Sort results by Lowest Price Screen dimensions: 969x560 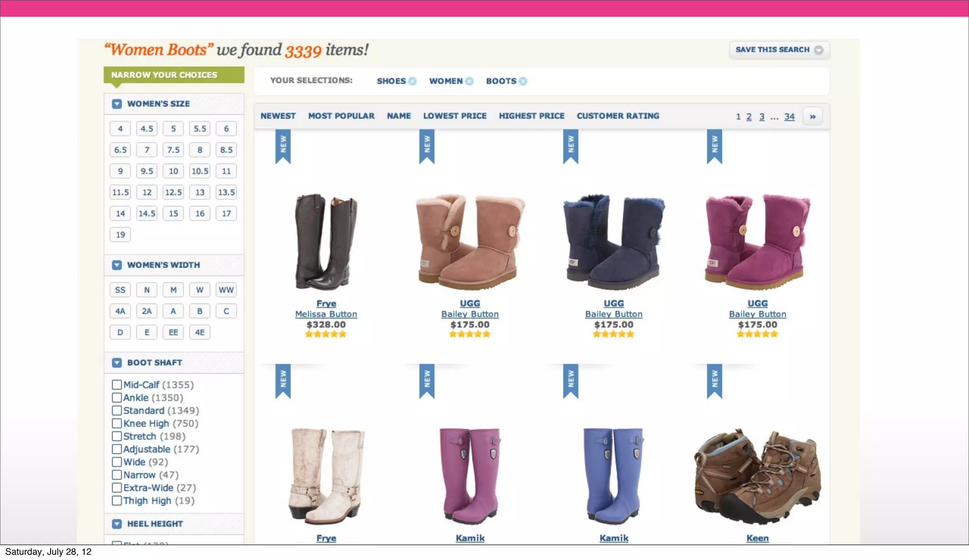(455, 116)
